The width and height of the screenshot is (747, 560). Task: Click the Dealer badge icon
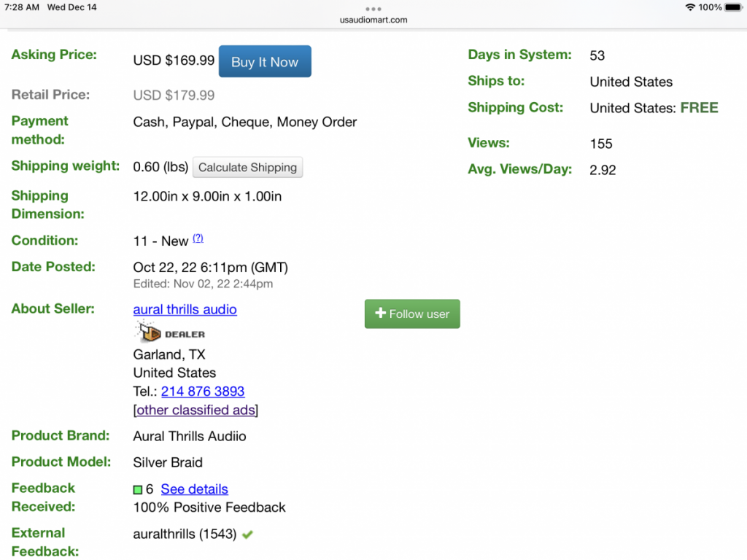(171, 332)
